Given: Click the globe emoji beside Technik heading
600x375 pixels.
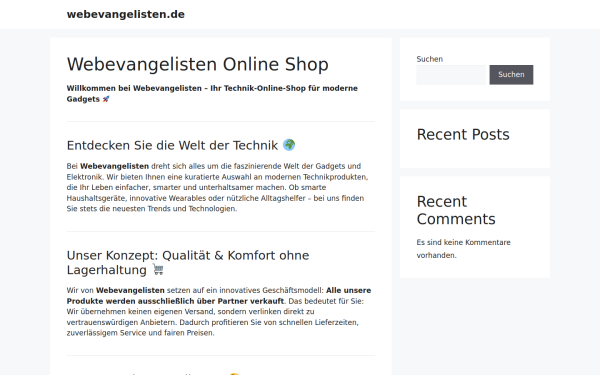Looking at the screenshot, I should pyautogui.click(x=289, y=145).
